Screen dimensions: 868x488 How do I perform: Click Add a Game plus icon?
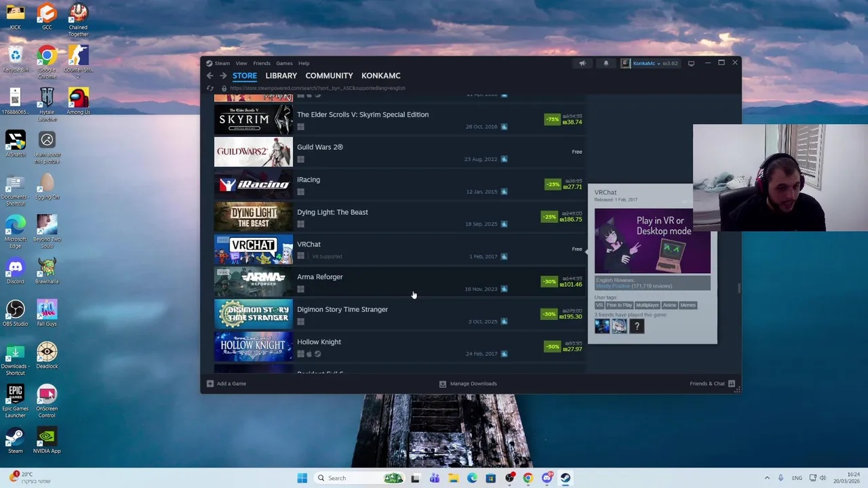pyautogui.click(x=210, y=384)
